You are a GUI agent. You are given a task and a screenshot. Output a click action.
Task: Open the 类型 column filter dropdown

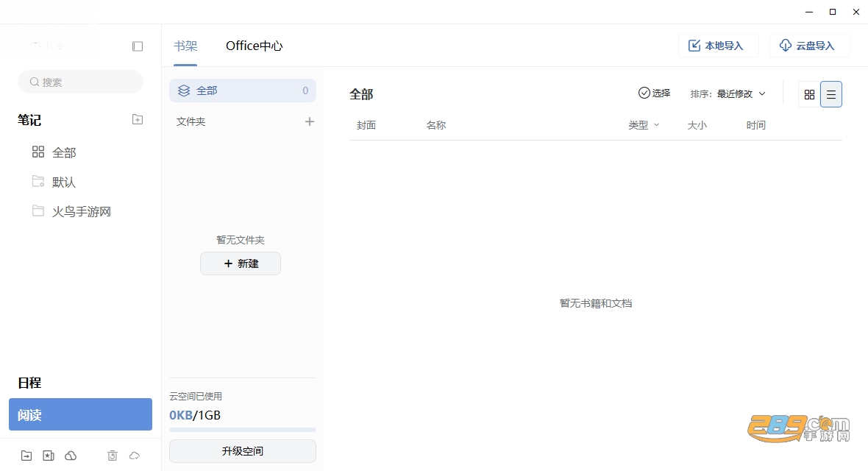pos(644,125)
